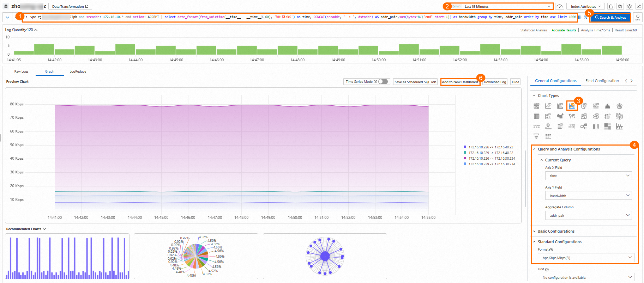
Task: Toggle the Time Series Mode switch
Action: click(383, 82)
